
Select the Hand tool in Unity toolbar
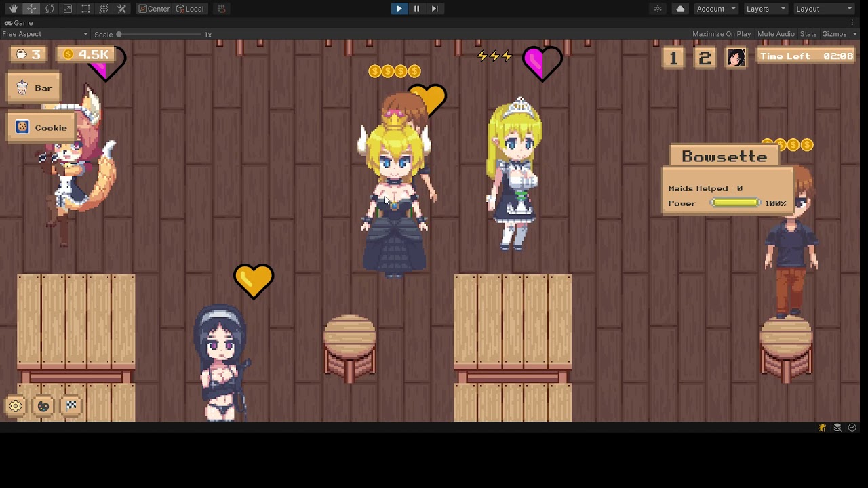[14, 9]
